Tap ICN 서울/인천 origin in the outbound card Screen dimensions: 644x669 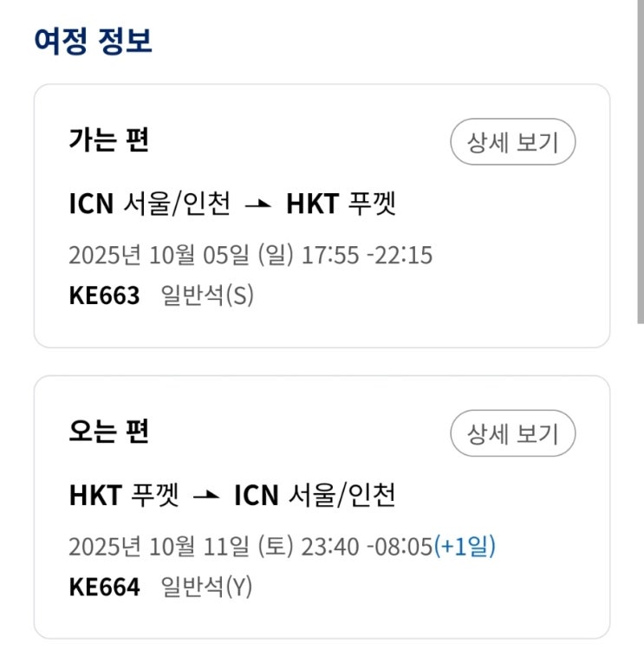click(x=149, y=204)
